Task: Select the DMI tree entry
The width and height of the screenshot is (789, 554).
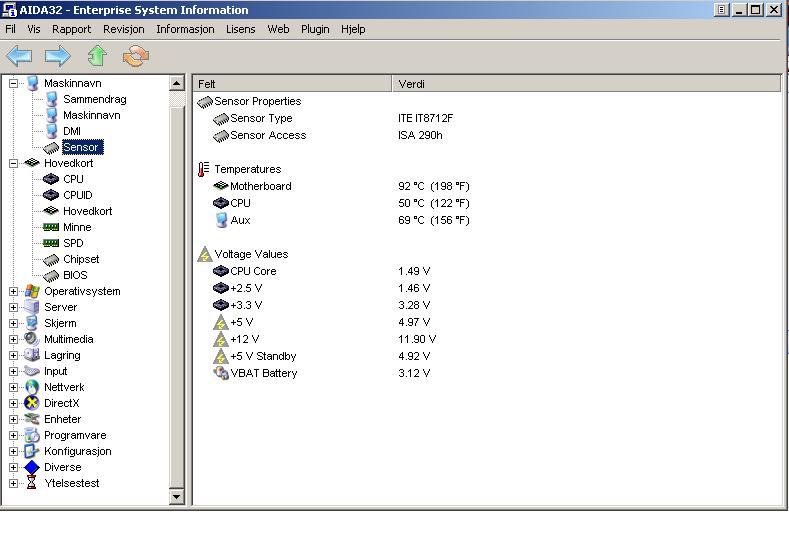Action: (72, 131)
